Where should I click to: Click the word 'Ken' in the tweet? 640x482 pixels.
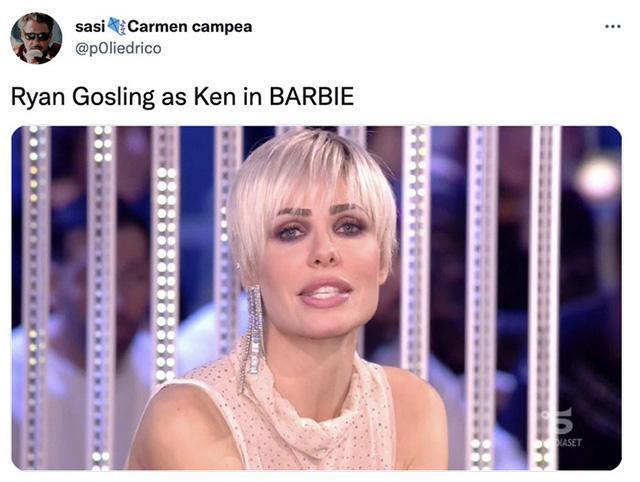215,97
